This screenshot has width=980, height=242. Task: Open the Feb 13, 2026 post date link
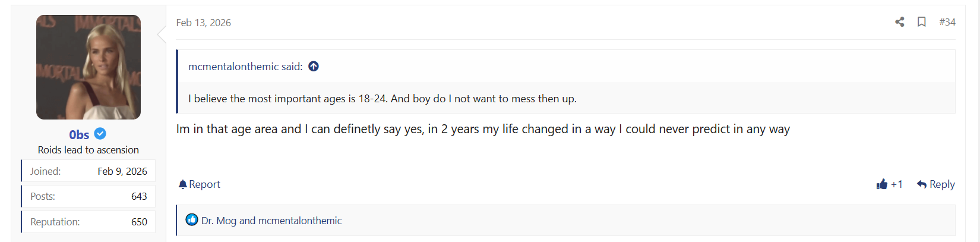204,23
